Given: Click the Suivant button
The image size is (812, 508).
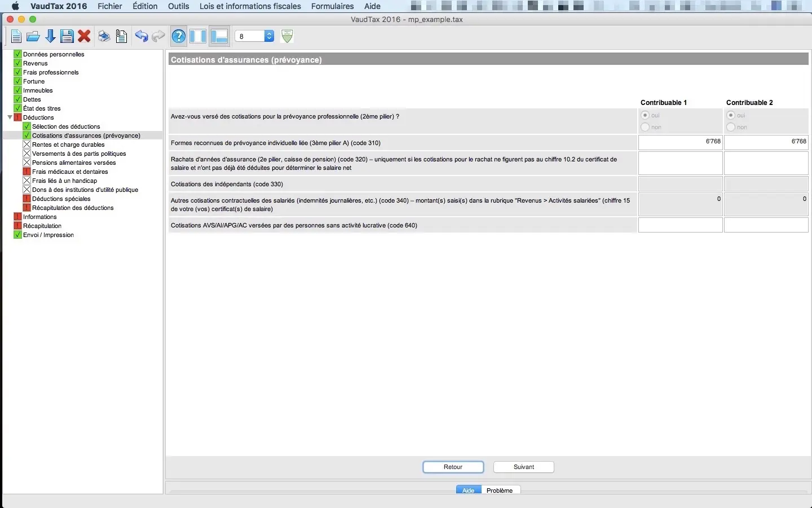Looking at the screenshot, I should tap(524, 467).
